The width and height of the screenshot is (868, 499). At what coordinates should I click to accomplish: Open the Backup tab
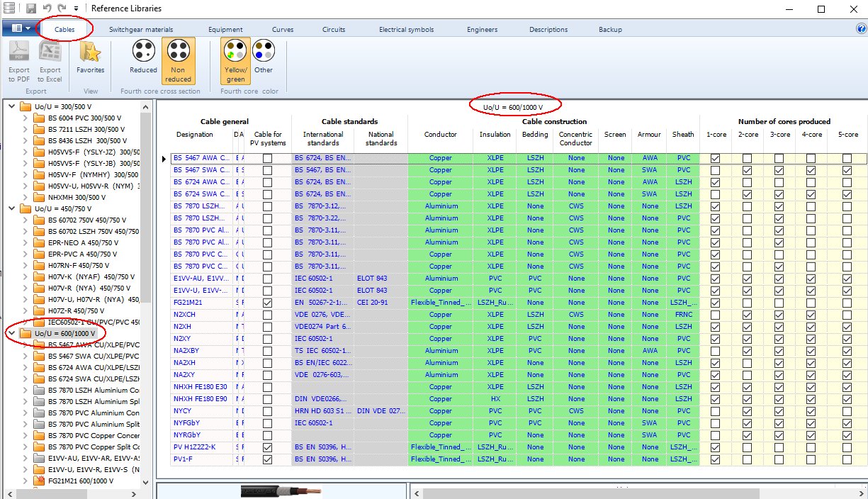coord(611,29)
